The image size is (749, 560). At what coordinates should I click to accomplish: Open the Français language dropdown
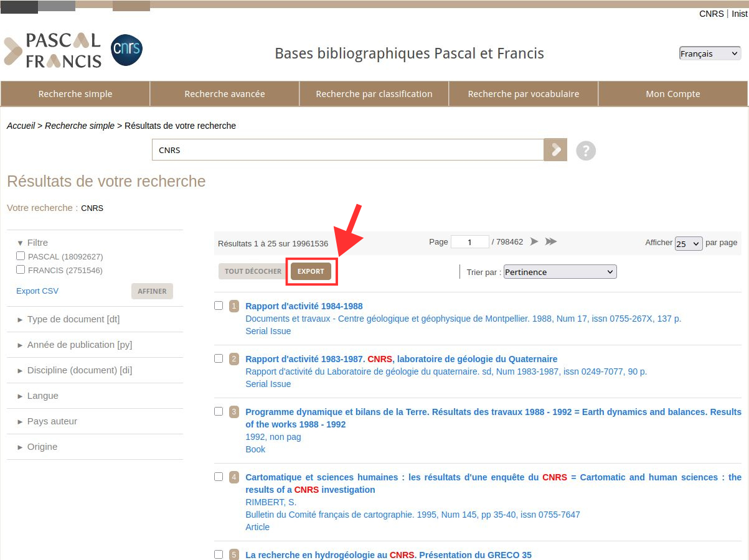[709, 53]
